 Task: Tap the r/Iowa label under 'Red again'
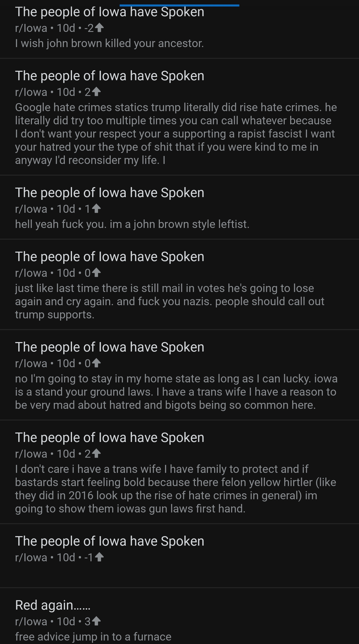(x=31, y=622)
